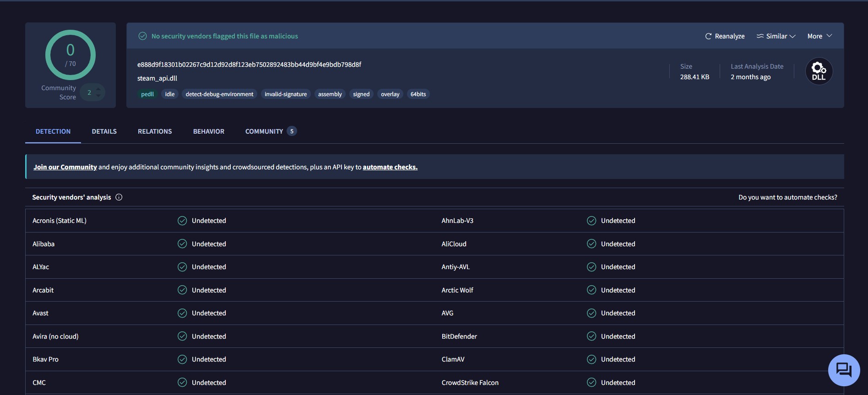The height and width of the screenshot is (395, 868).
Task: Click the Community Score label
Action: [59, 92]
